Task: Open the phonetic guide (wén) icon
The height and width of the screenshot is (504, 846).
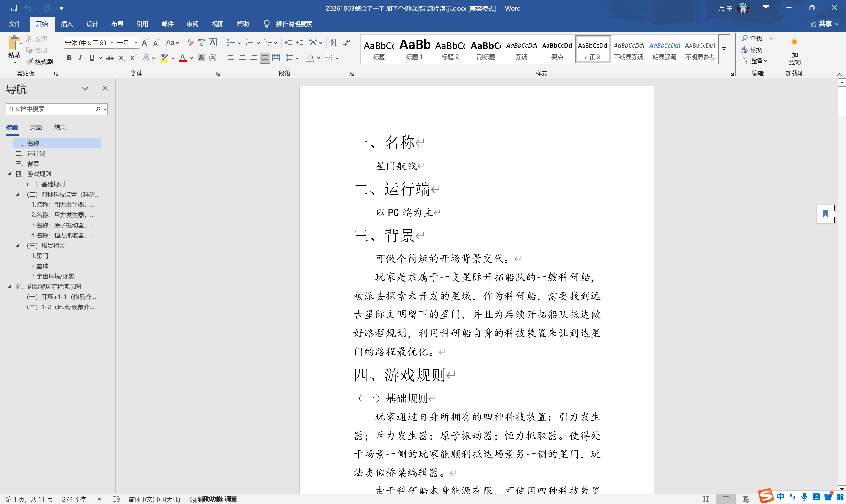Action: (201, 43)
